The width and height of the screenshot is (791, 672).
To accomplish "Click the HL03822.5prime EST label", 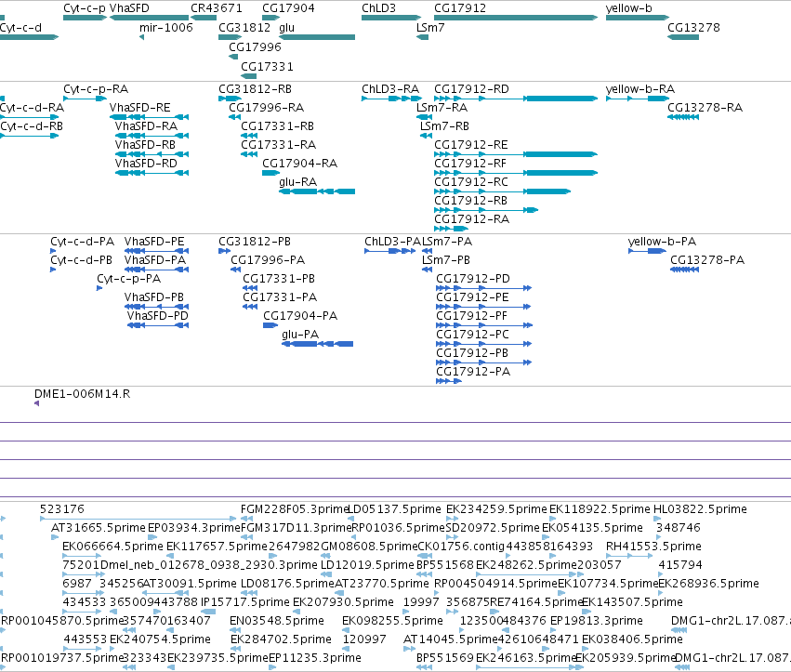I will tap(700, 509).
